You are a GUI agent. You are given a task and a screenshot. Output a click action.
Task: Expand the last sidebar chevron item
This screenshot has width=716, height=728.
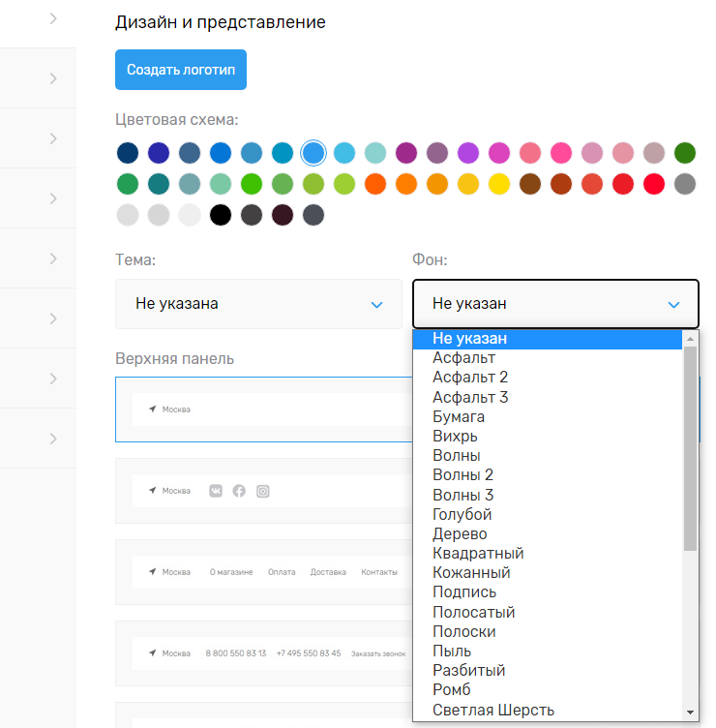[53, 439]
